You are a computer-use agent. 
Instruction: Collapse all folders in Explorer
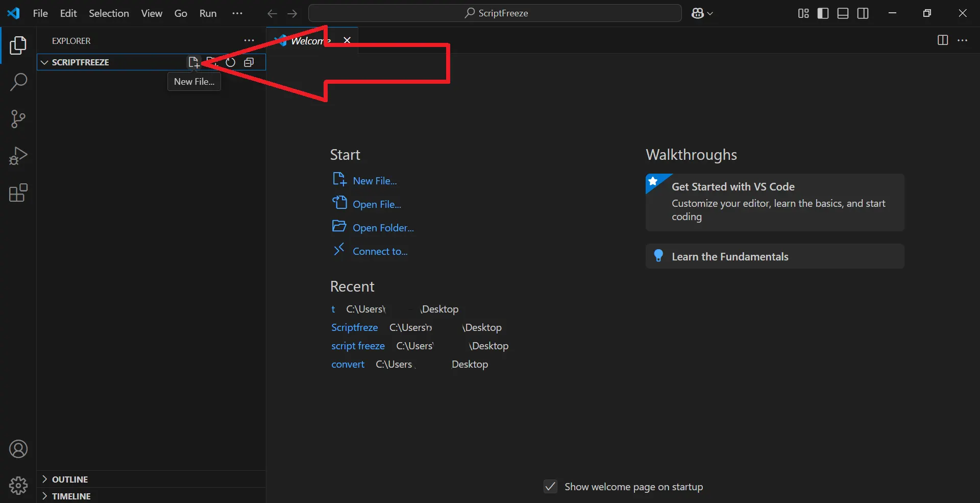249,62
